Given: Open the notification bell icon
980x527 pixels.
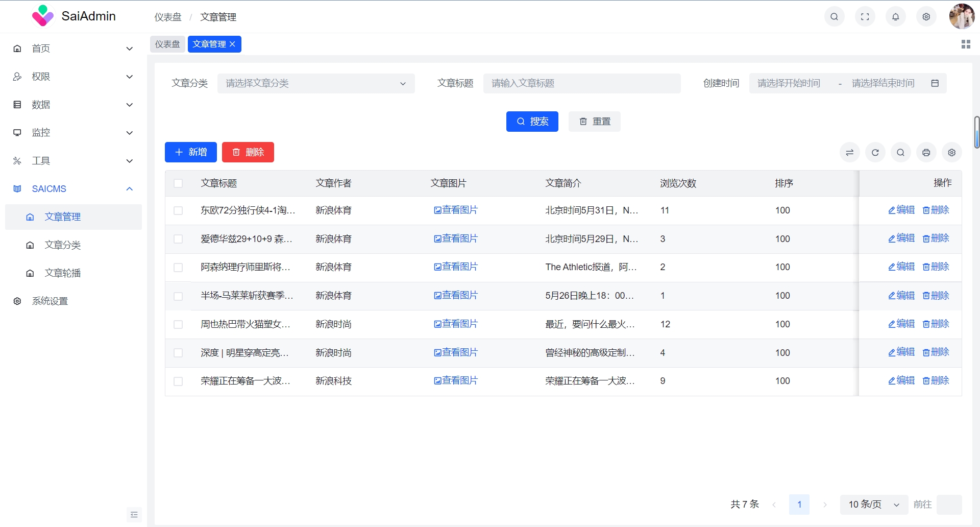Looking at the screenshot, I should point(895,17).
